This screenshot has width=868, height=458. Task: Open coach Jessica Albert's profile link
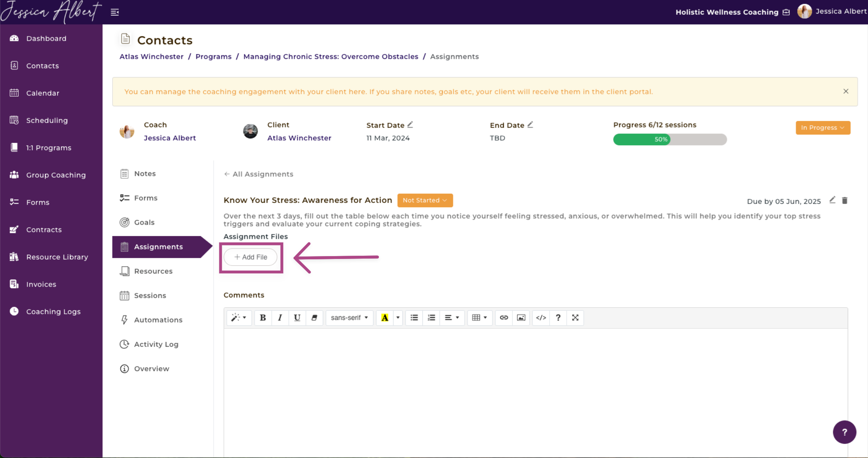click(x=170, y=138)
